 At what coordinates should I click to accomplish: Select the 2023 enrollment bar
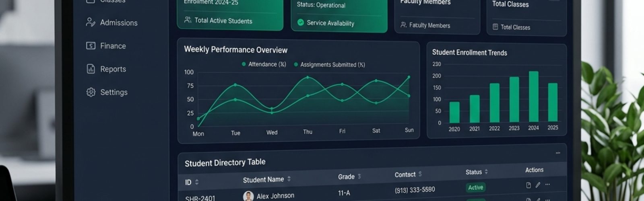[514, 99]
